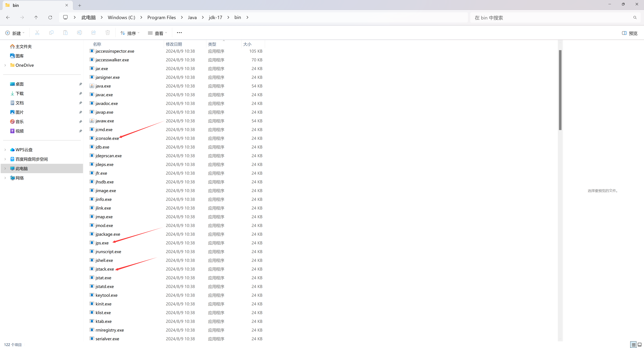The height and width of the screenshot is (348, 644).
Task: Click the Cut scissors icon in toolbar
Action: point(37,33)
